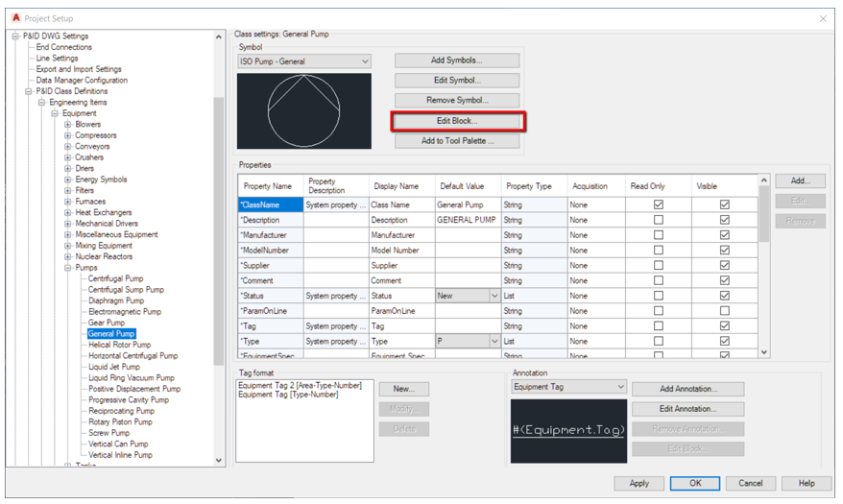Viewport: 843px width, 504px height.
Task: Select Diaphragm Pump class
Action: coord(116,300)
